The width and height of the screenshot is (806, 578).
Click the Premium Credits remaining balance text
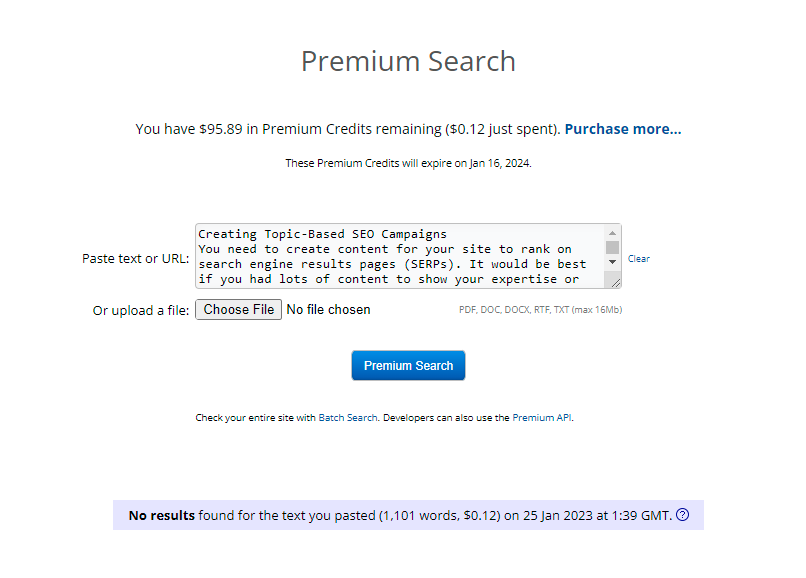point(347,129)
